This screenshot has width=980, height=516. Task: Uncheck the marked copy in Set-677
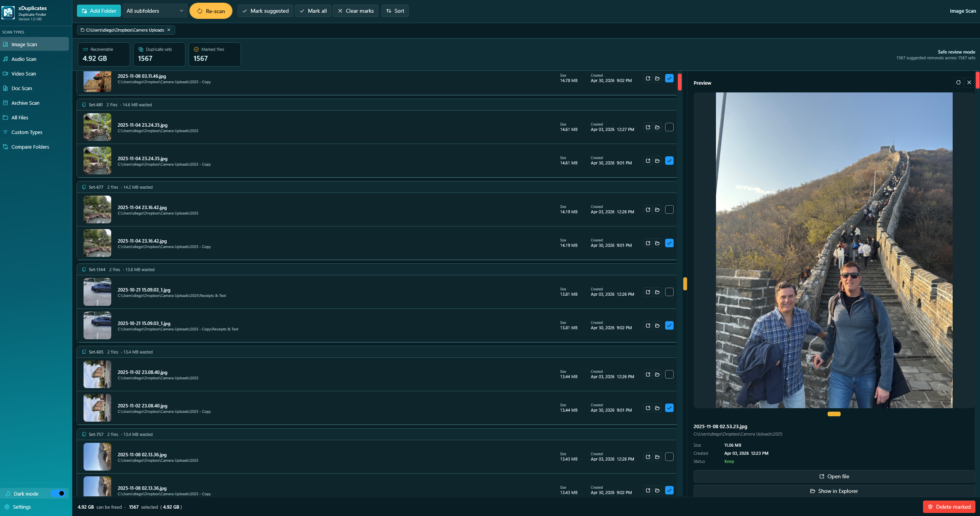pyautogui.click(x=669, y=243)
